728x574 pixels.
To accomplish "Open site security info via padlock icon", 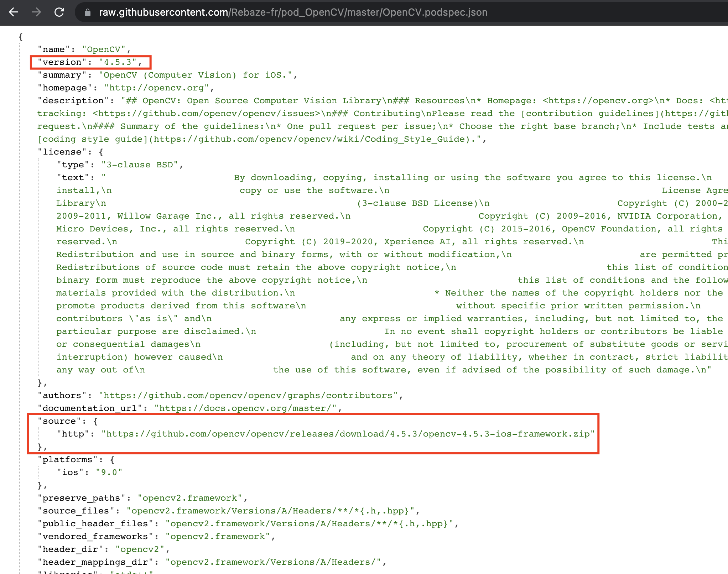I will tap(87, 12).
